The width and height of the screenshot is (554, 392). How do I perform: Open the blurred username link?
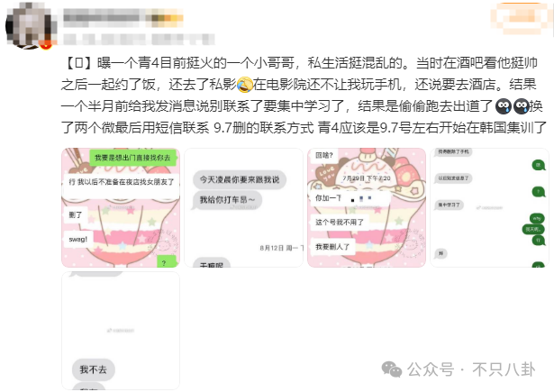coord(122,18)
